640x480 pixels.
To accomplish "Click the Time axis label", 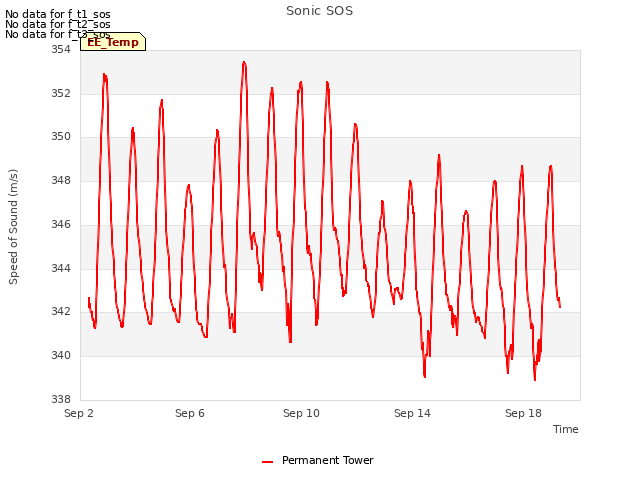I will pos(565,429).
